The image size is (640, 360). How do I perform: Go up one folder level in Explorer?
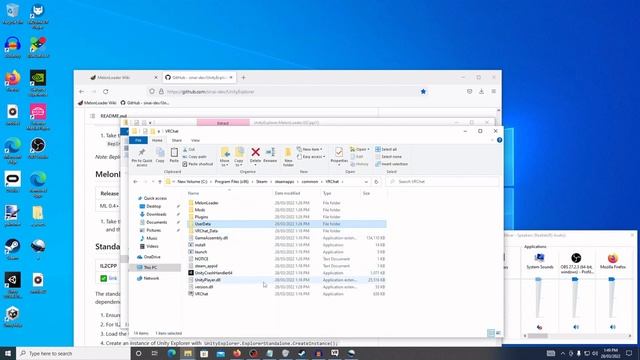point(160,182)
